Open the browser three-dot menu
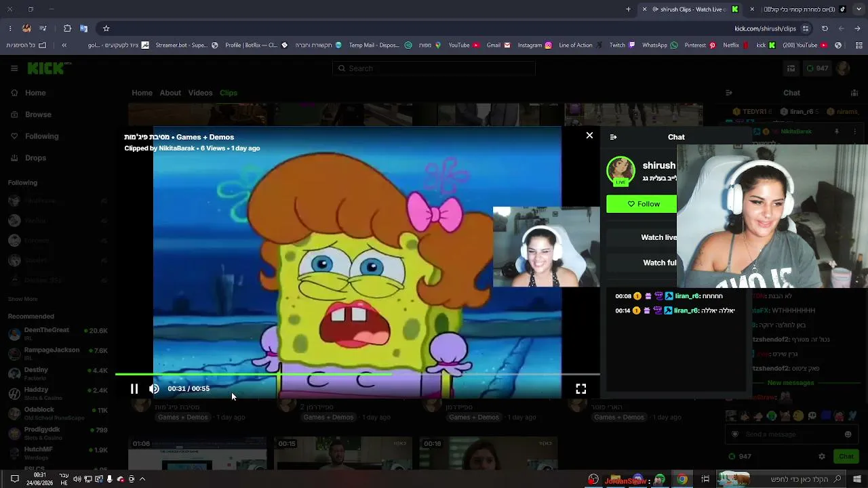 (x=10, y=28)
